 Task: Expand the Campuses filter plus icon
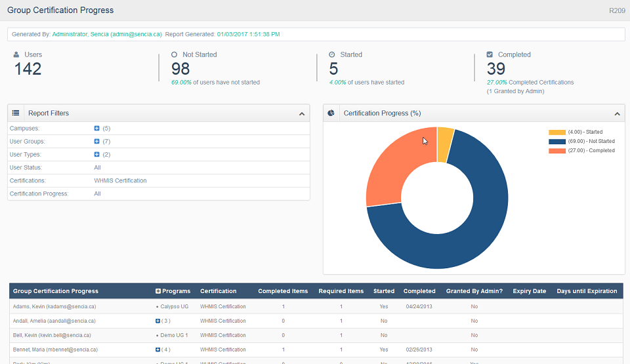tap(97, 128)
